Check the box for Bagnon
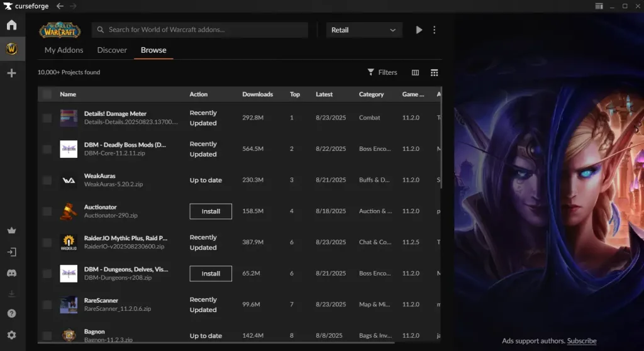644x351 pixels. click(47, 335)
